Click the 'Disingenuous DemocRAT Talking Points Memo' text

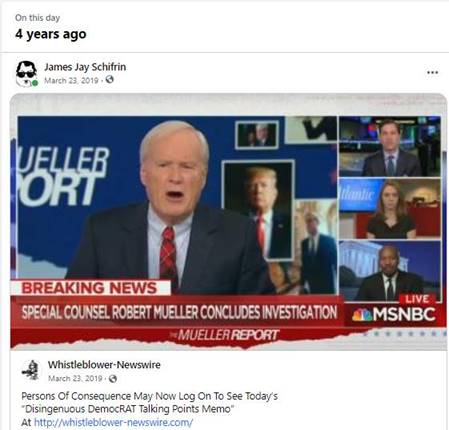[x=128, y=409]
